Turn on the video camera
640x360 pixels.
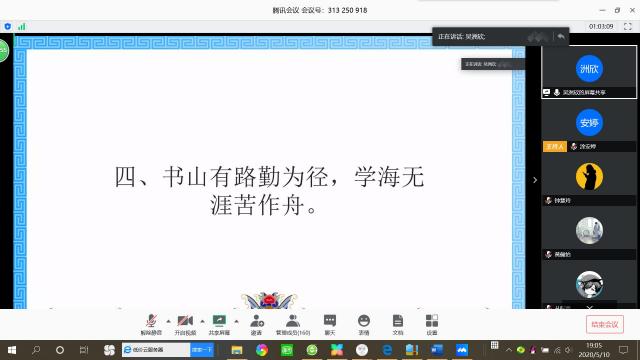click(x=185, y=324)
